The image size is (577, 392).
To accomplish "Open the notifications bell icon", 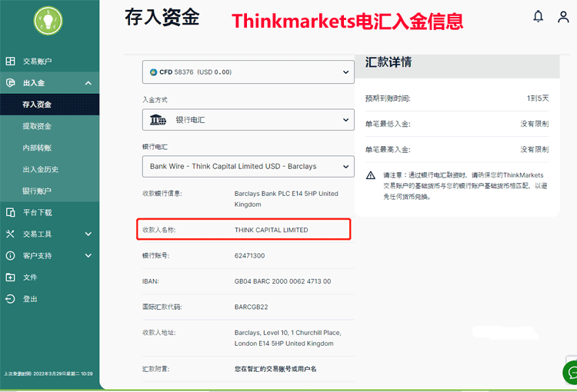I will 538,16.
